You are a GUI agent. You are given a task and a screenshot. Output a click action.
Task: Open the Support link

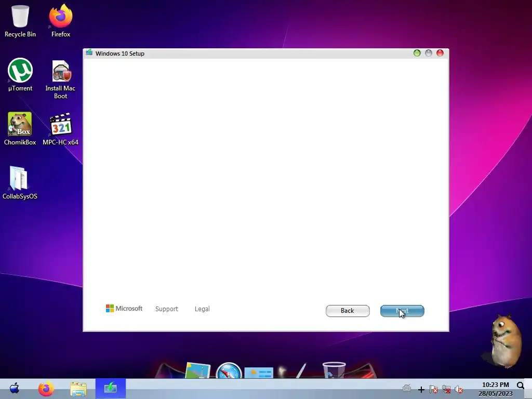point(167,309)
